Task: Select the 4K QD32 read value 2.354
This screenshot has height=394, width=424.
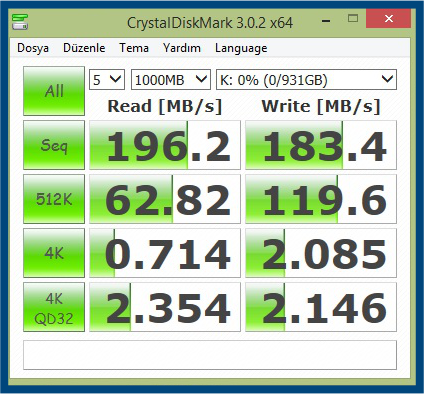Action: [165, 307]
